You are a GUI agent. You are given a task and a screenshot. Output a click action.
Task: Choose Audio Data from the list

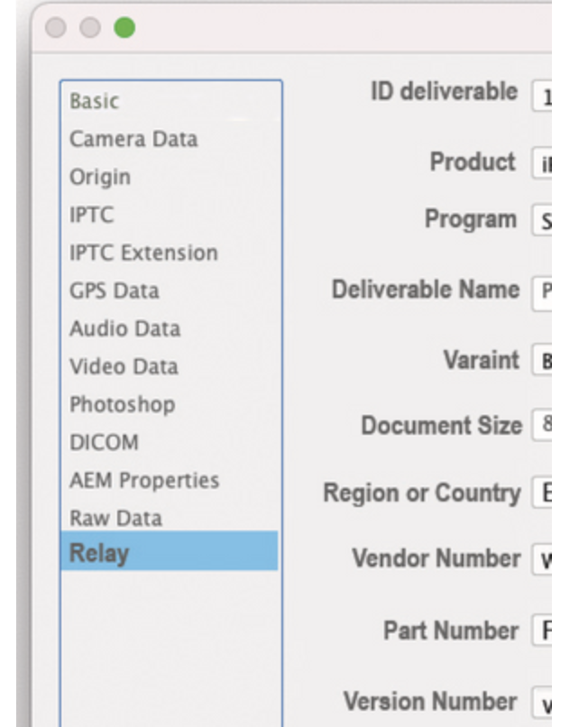pos(124,328)
